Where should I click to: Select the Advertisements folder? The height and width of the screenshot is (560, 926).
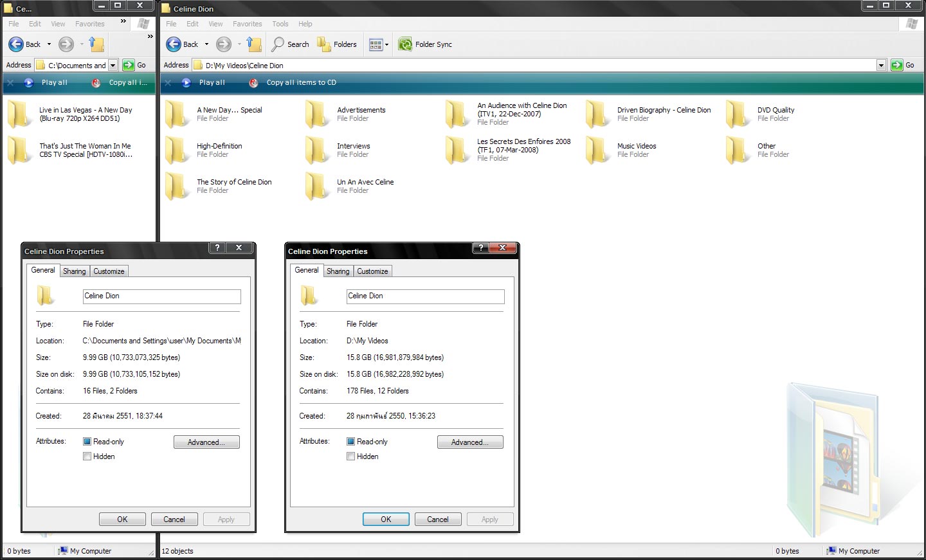[x=346, y=114]
